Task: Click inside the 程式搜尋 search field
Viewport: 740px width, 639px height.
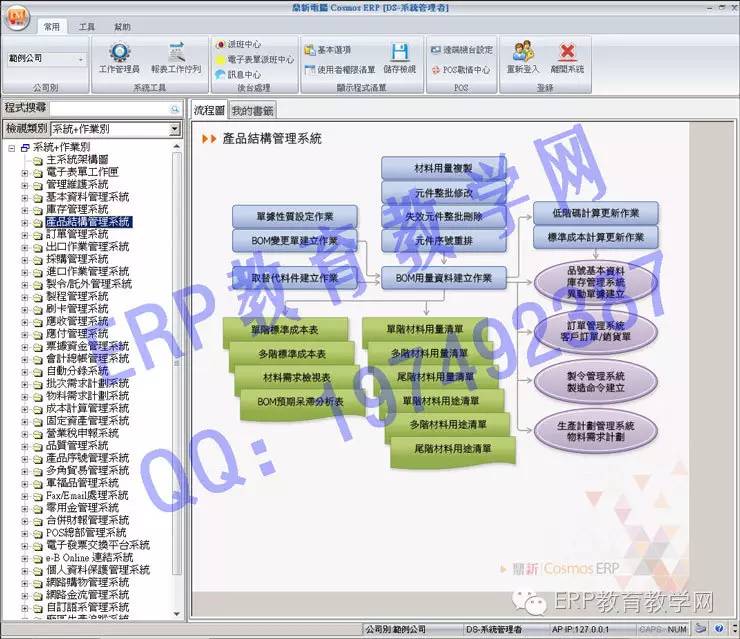Action: coord(108,107)
